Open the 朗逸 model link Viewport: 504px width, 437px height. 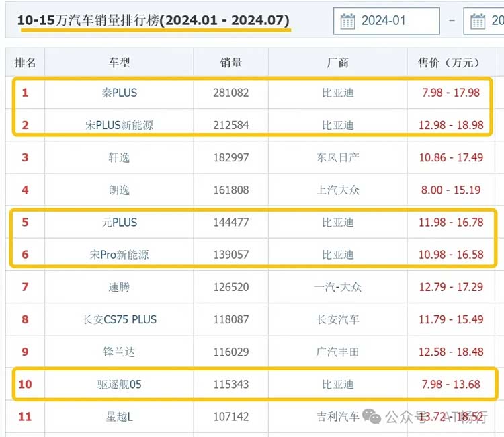click(119, 190)
